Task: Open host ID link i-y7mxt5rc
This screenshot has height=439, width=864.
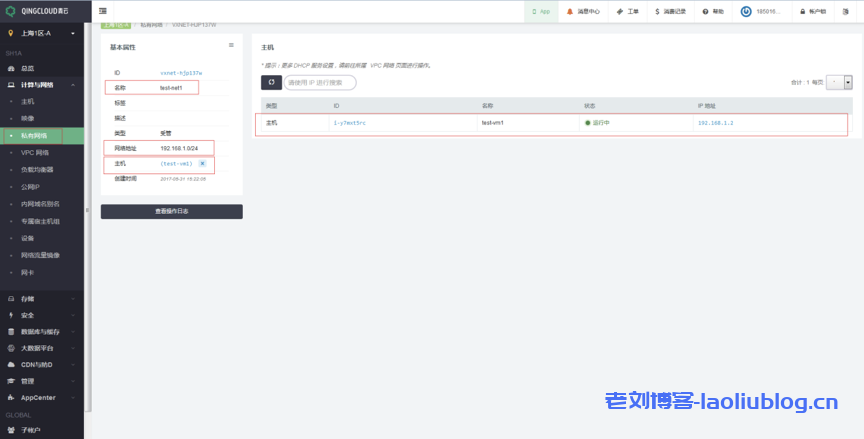Action: pyautogui.click(x=349, y=123)
